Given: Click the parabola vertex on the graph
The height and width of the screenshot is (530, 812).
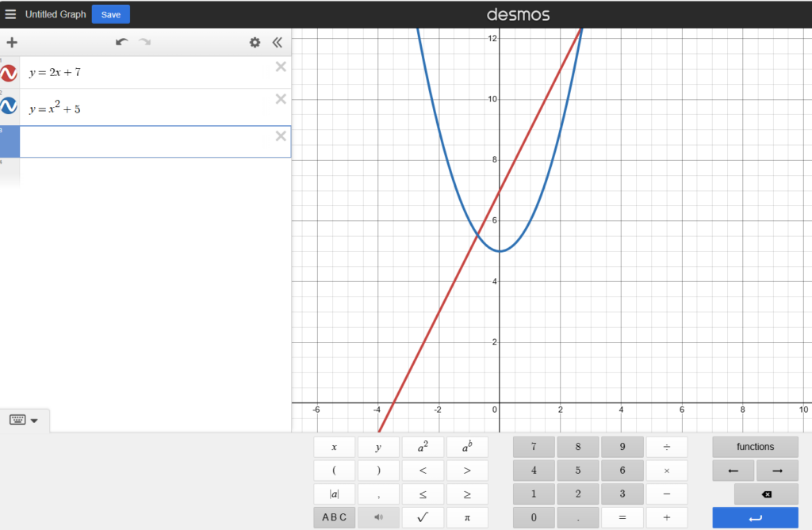Looking at the screenshot, I should (x=500, y=251).
